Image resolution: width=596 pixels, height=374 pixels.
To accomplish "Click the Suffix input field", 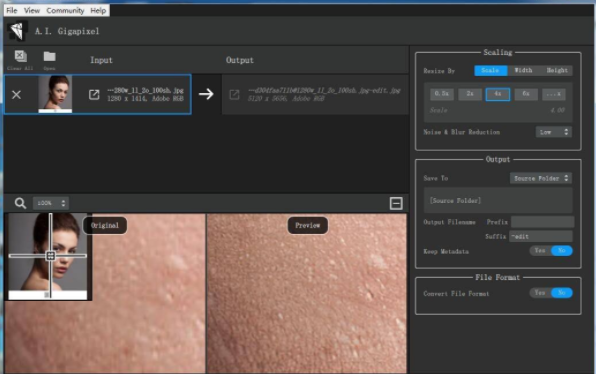I will tap(541, 236).
